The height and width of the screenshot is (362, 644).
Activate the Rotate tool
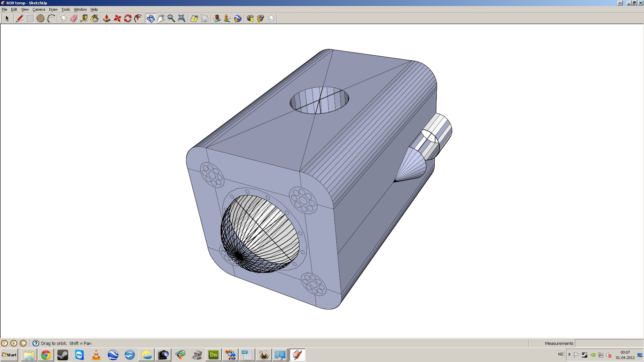coord(127,18)
